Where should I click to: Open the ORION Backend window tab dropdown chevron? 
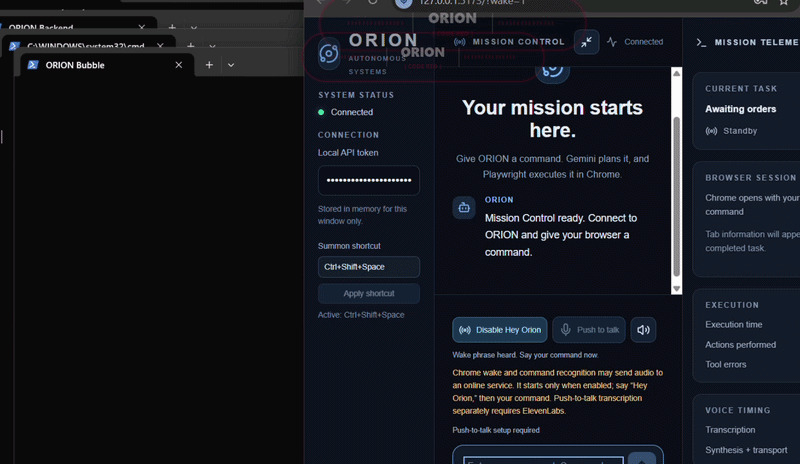click(193, 28)
